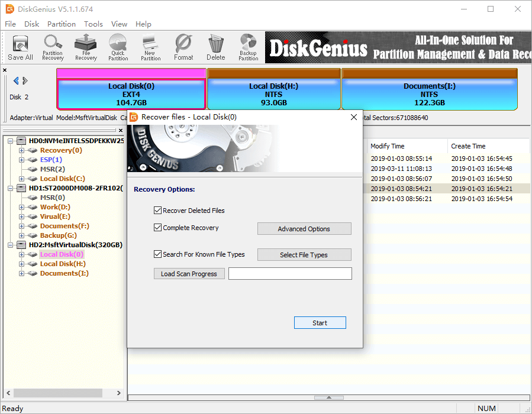Screen dimensions: 532x414
Task: Click the Format toolbar icon
Action: [x=183, y=47]
